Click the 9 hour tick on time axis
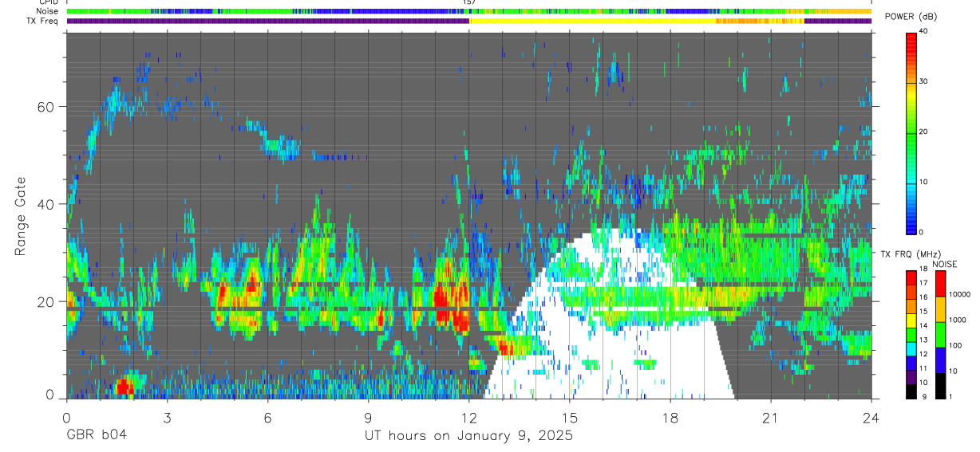Image resolution: width=980 pixels, height=452 pixels. click(368, 417)
